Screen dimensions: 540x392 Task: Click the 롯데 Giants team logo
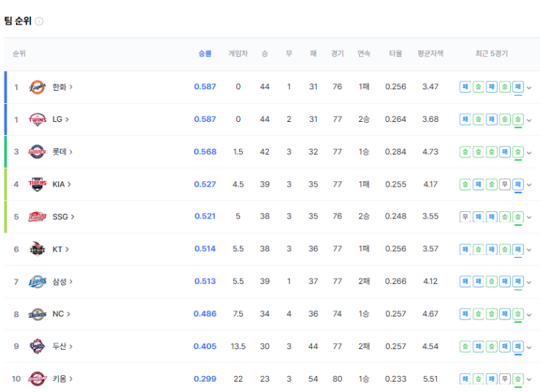pyautogui.click(x=37, y=152)
